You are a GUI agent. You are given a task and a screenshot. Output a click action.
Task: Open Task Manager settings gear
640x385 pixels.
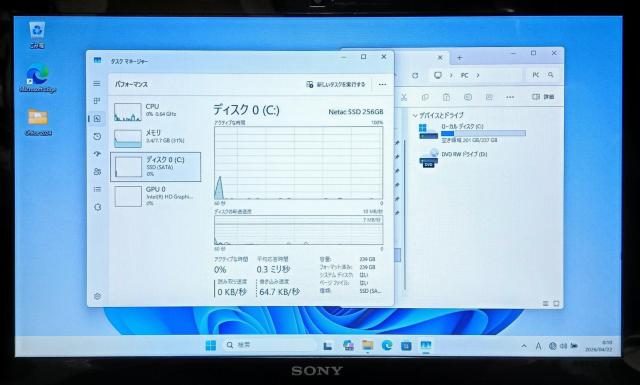97,296
